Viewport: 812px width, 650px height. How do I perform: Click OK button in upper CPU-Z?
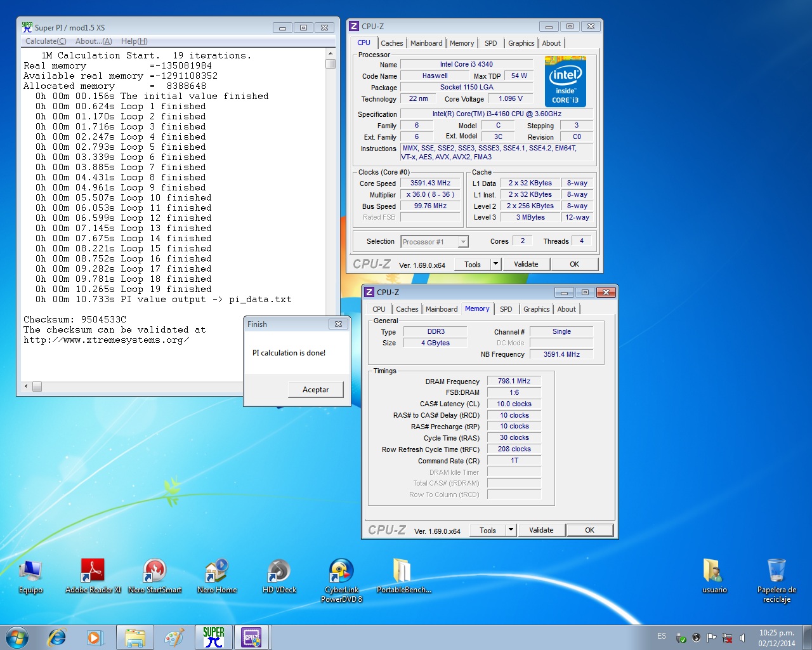pos(574,264)
